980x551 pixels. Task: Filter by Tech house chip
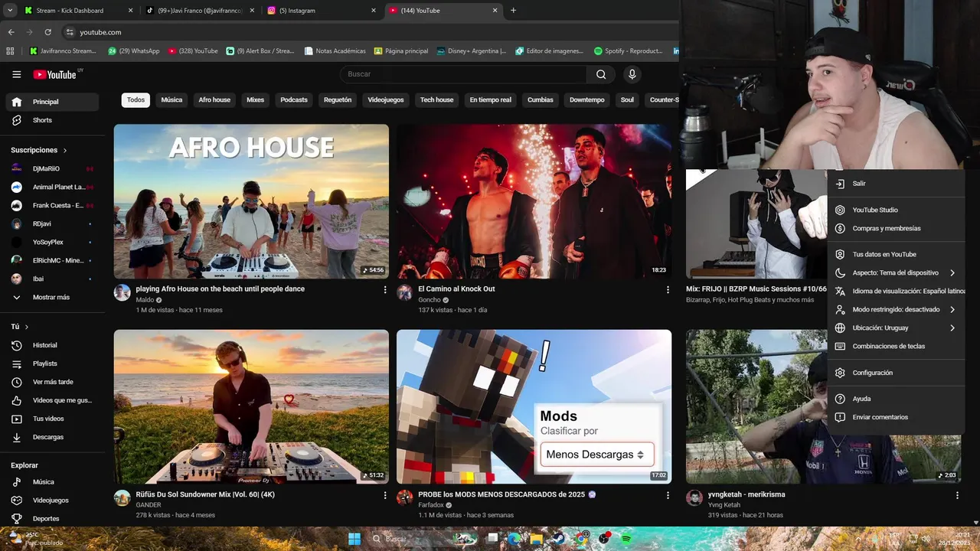click(436, 100)
